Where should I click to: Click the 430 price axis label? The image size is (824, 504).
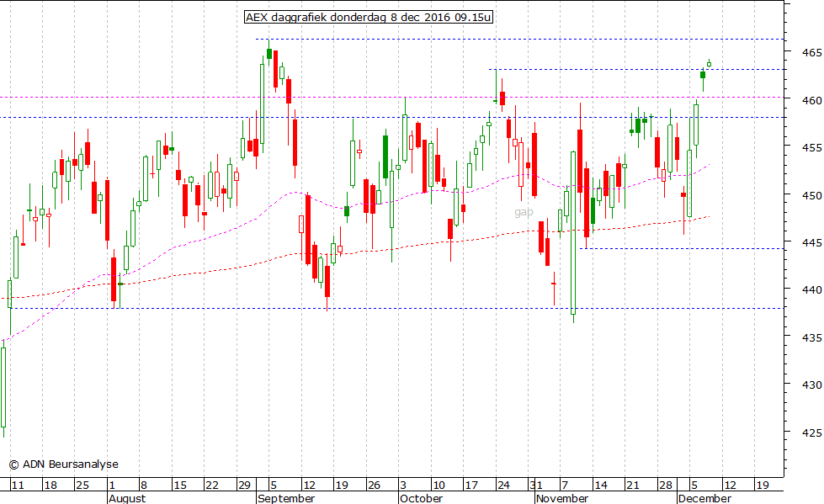[812, 385]
